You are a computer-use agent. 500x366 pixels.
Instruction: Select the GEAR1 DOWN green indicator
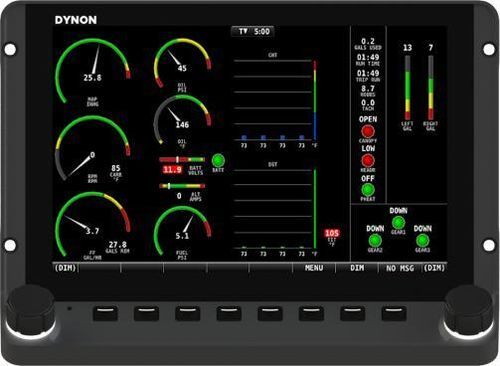[398, 222]
